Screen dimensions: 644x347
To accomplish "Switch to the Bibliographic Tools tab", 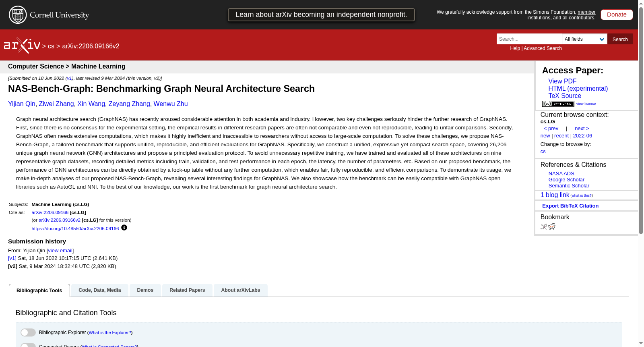I will coord(39,291).
